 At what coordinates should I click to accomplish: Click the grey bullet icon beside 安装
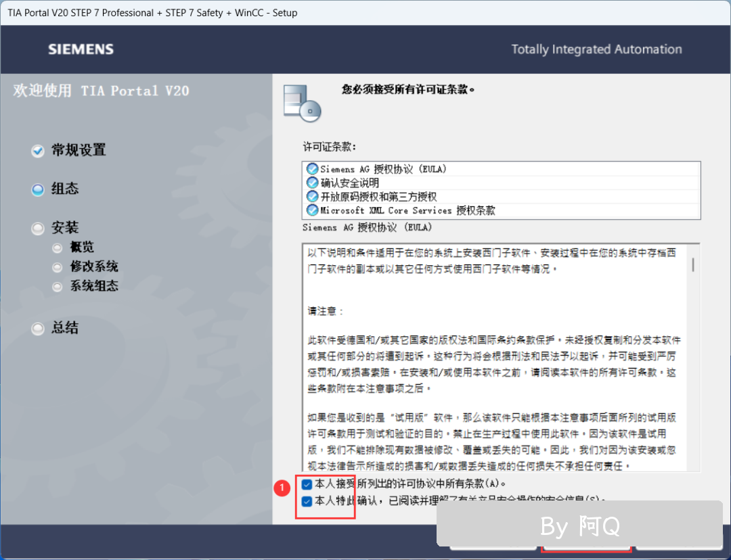(x=38, y=229)
